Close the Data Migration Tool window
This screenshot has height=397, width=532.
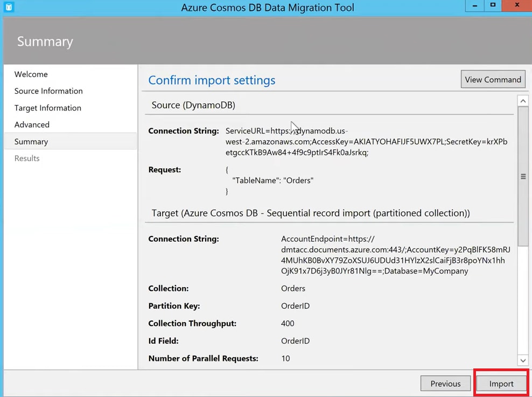(x=517, y=5)
